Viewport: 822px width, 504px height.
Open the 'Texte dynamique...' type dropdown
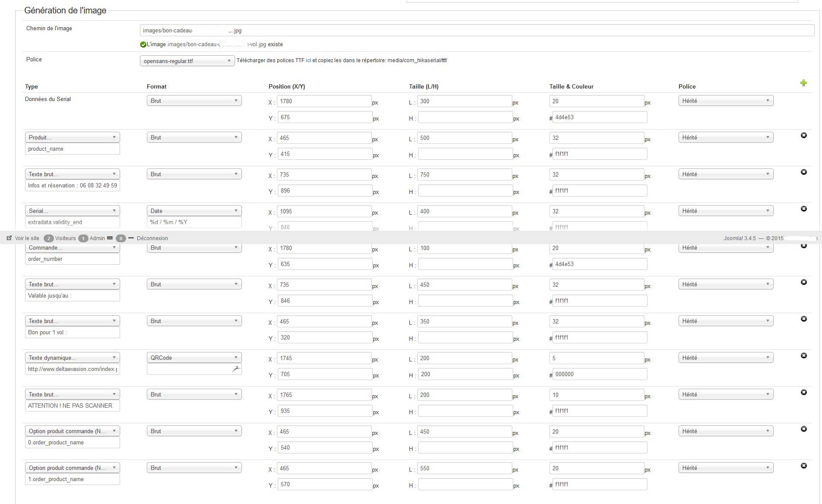pyautogui.click(x=72, y=358)
